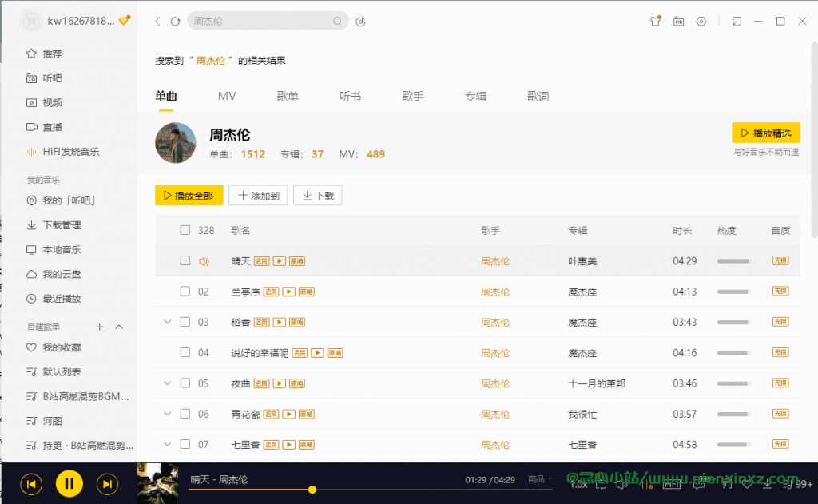
Task: Skip to the next track
Action: (x=107, y=484)
